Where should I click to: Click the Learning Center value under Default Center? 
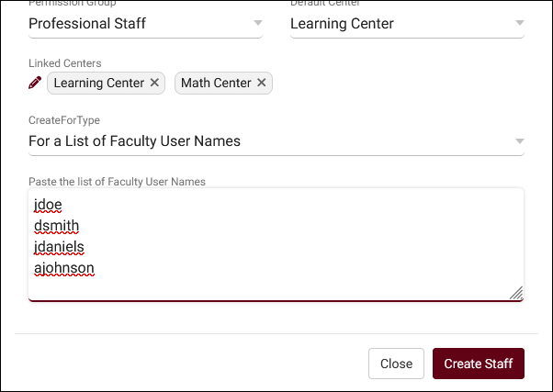click(x=342, y=23)
